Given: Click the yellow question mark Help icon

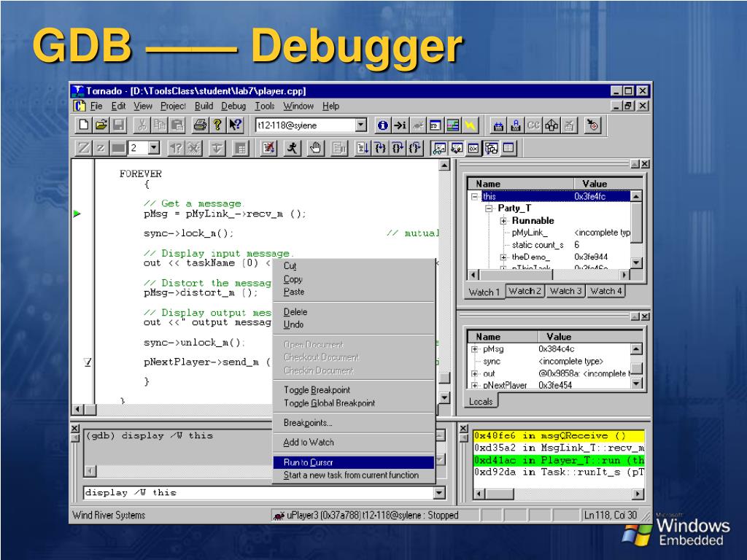Looking at the screenshot, I should (x=217, y=125).
